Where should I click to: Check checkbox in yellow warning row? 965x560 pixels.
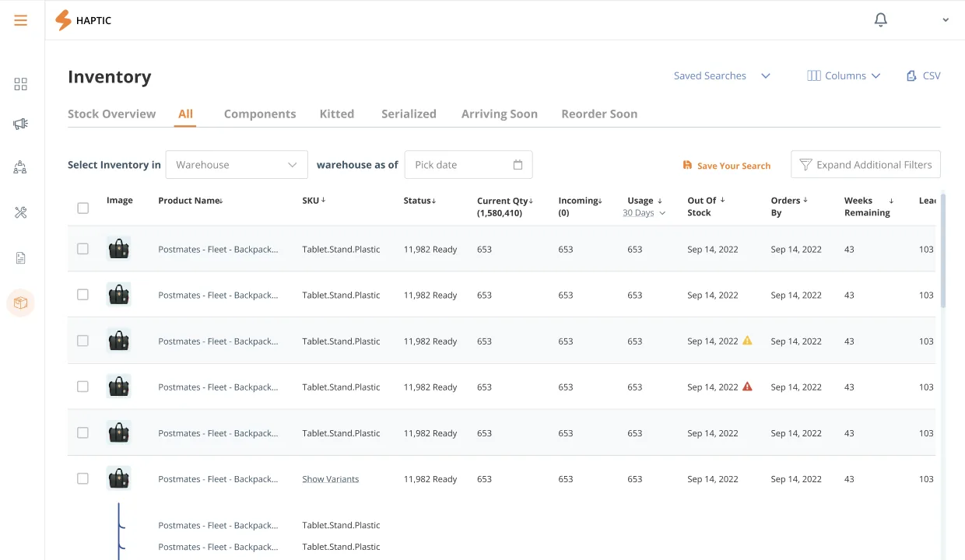click(x=83, y=341)
